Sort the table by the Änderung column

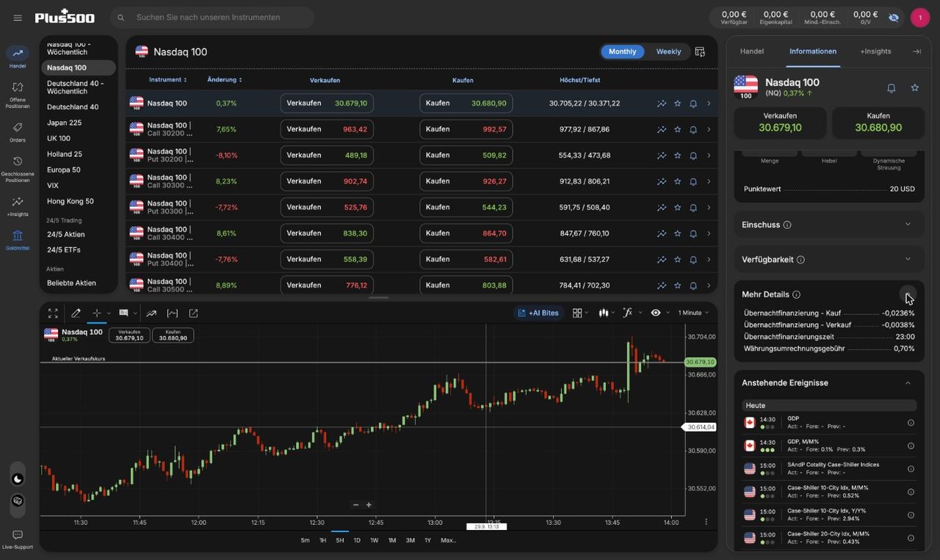225,80
